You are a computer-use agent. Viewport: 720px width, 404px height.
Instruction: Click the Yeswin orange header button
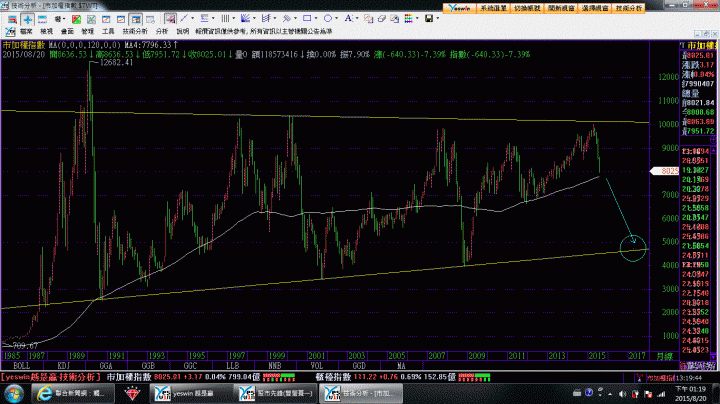point(460,8)
